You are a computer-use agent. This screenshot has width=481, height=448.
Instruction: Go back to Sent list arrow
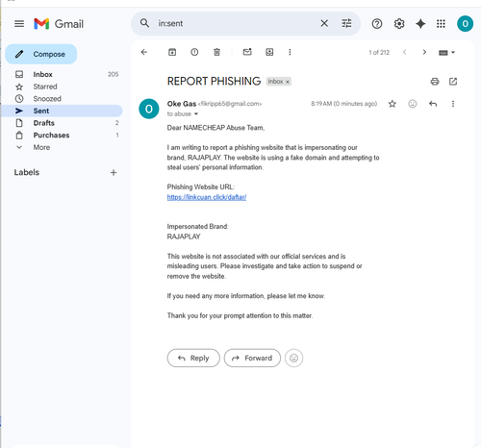click(144, 52)
